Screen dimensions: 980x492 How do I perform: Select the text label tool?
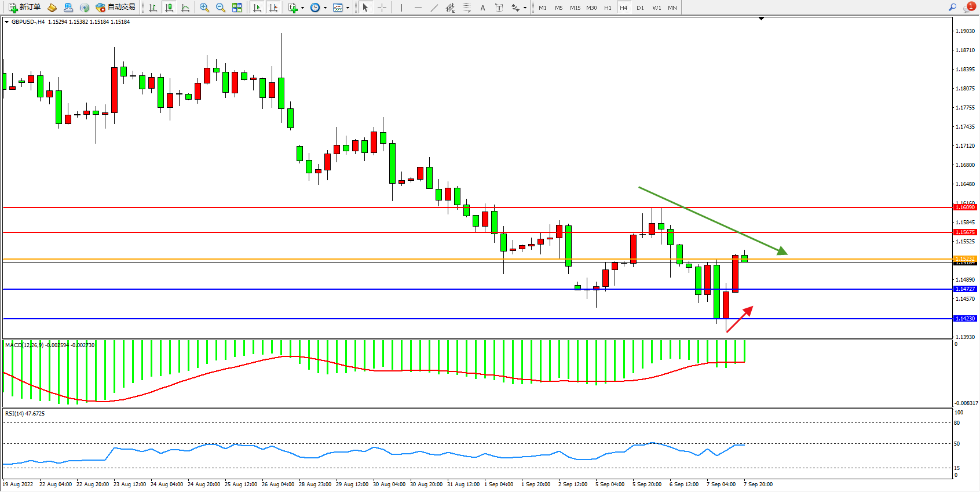tap(499, 8)
